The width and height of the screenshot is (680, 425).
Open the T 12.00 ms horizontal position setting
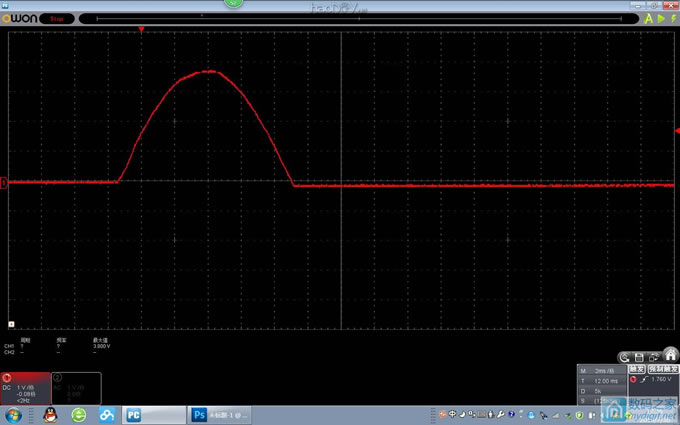click(602, 380)
